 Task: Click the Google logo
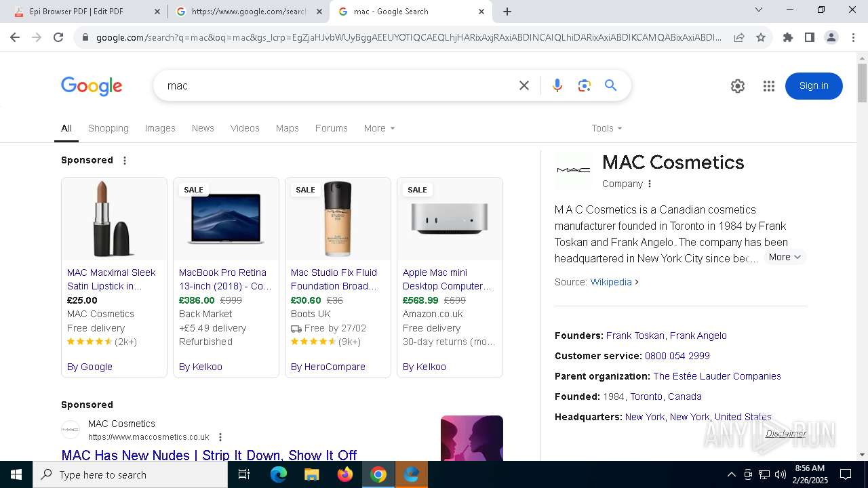pyautogui.click(x=92, y=86)
